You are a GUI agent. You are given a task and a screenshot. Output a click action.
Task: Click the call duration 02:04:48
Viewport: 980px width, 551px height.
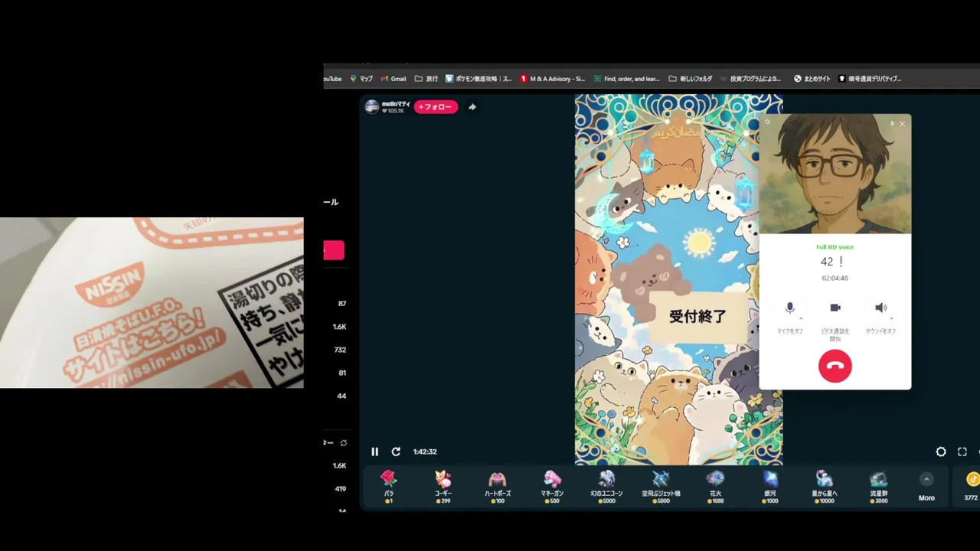(835, 278)
